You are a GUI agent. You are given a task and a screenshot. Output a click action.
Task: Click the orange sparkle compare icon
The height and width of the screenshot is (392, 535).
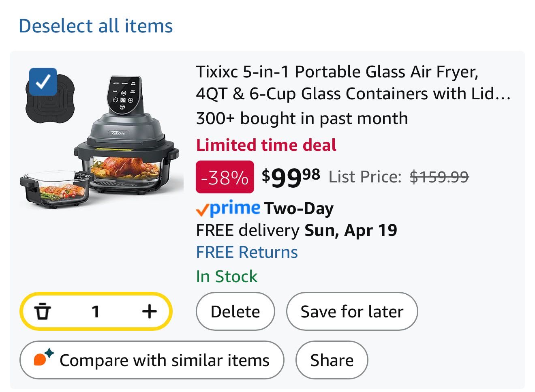click(x=43, y=358)
